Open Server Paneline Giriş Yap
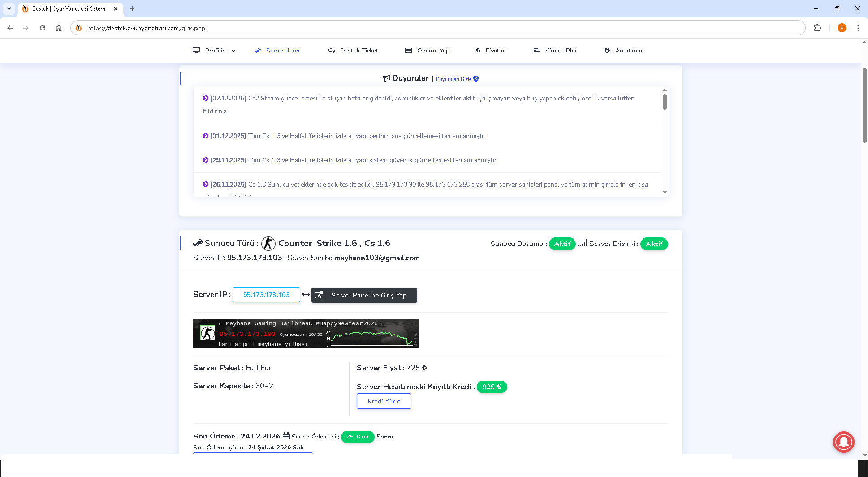 point(364,295)
